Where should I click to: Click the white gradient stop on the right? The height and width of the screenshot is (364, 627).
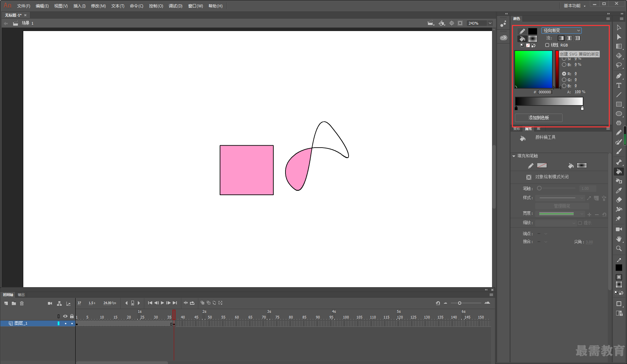pos(582,108)
